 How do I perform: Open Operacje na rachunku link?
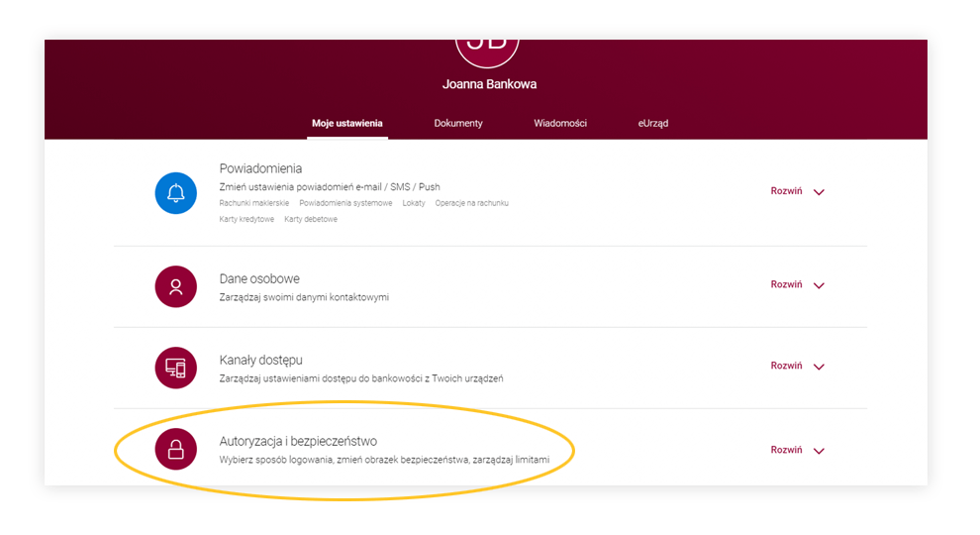click(472, 203)
